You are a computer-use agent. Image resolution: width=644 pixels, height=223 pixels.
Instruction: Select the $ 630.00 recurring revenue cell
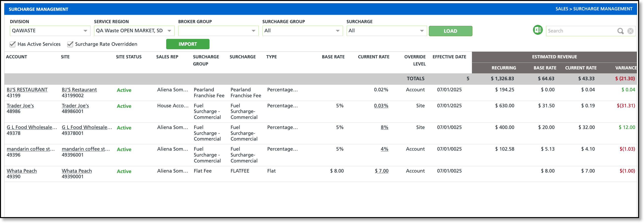505,106
